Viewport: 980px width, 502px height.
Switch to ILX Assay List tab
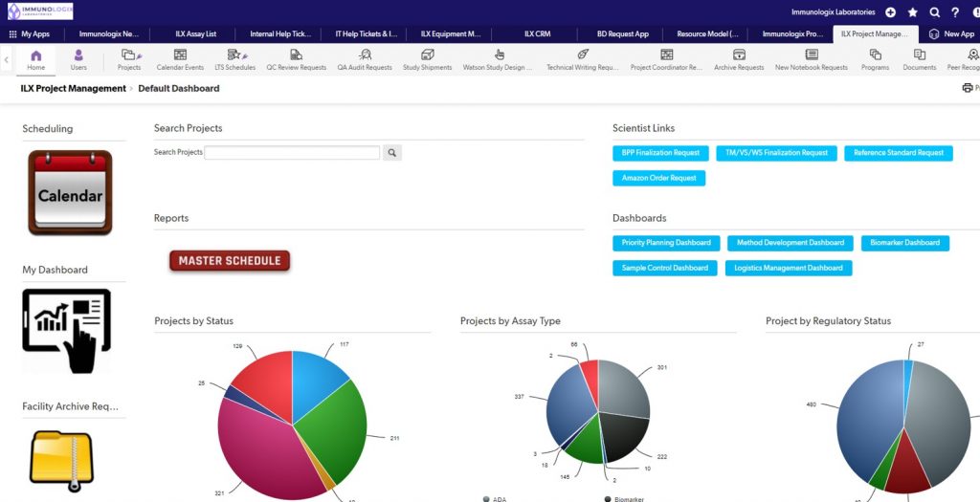195,33
